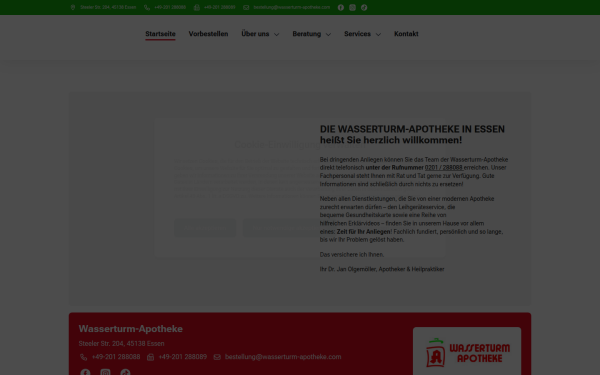Click the envelope icon in the top bar
The height and width of the screenshot is (375, 600).
click(x=246, y=7)
